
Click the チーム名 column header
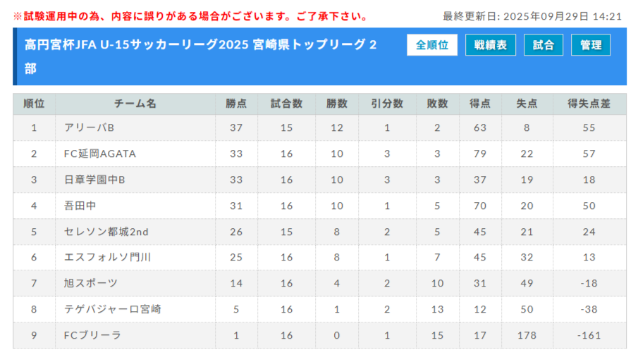coord(135,103)
